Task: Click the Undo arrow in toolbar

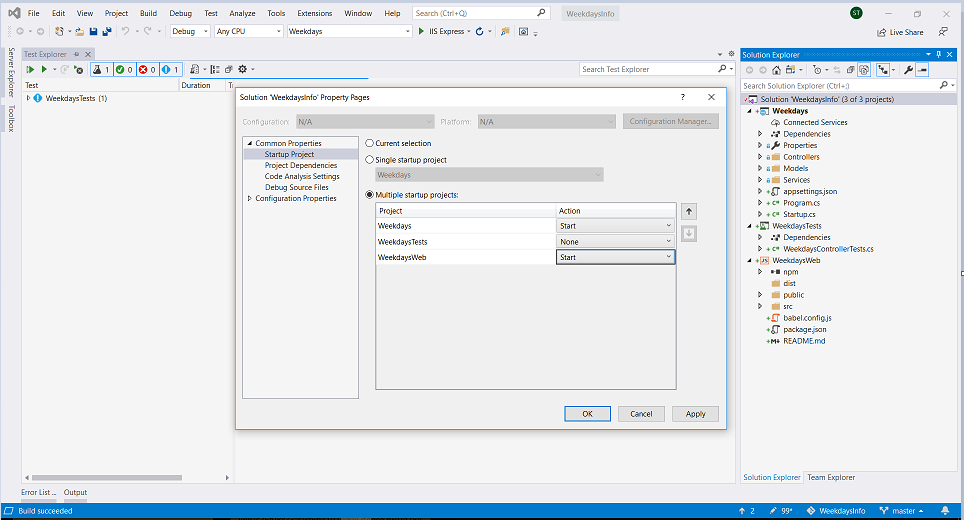Action: click(125, 31)
